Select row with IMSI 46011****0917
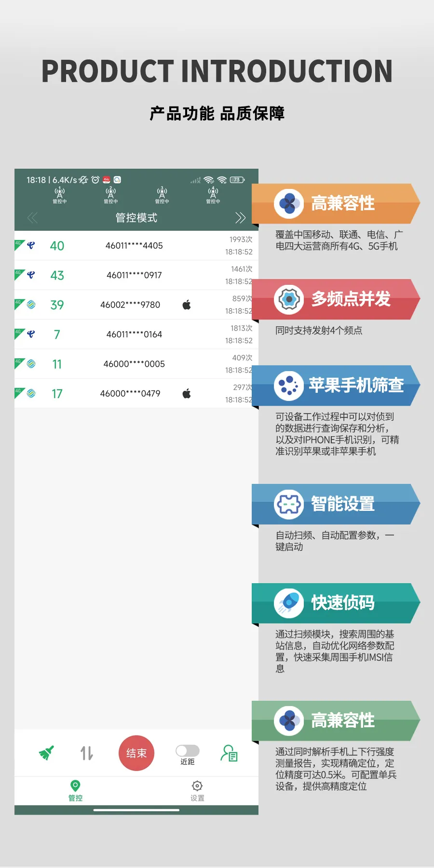434x868 pixels. [x=134, y=275]
